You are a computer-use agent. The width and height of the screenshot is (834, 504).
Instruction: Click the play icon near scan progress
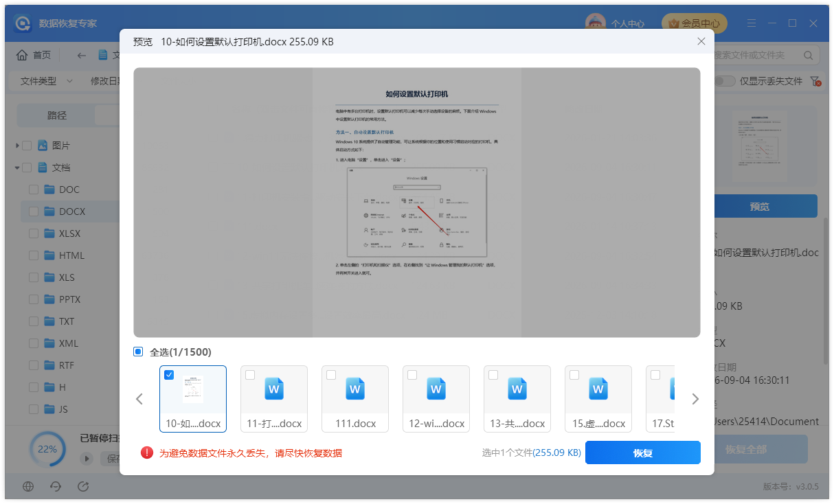[x=87, y=458]
